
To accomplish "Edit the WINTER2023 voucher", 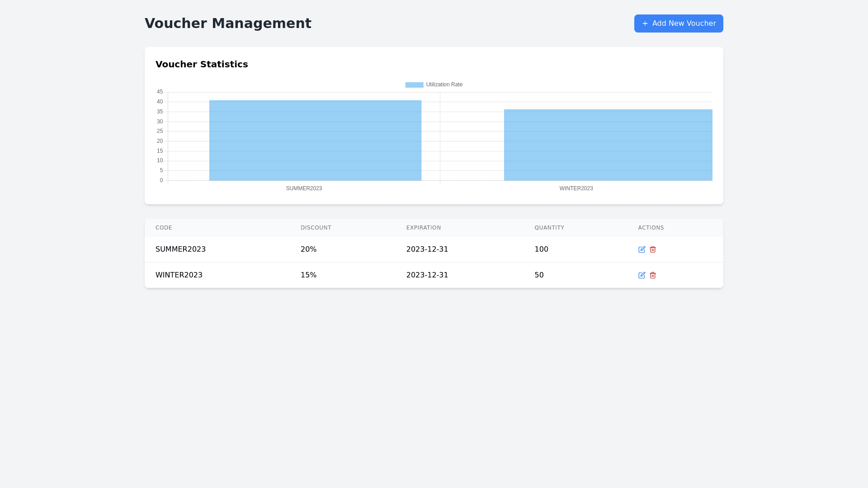I will (x=642, y=275).
